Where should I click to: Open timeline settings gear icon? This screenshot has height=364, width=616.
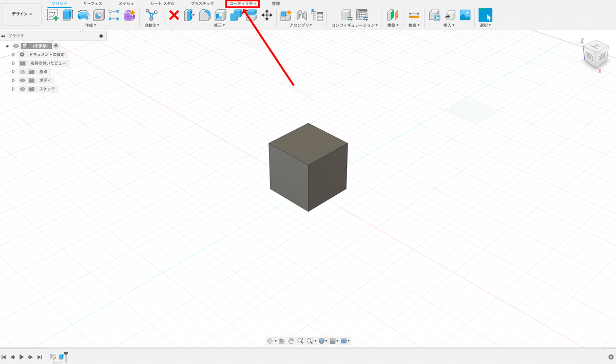click(610, 357)
